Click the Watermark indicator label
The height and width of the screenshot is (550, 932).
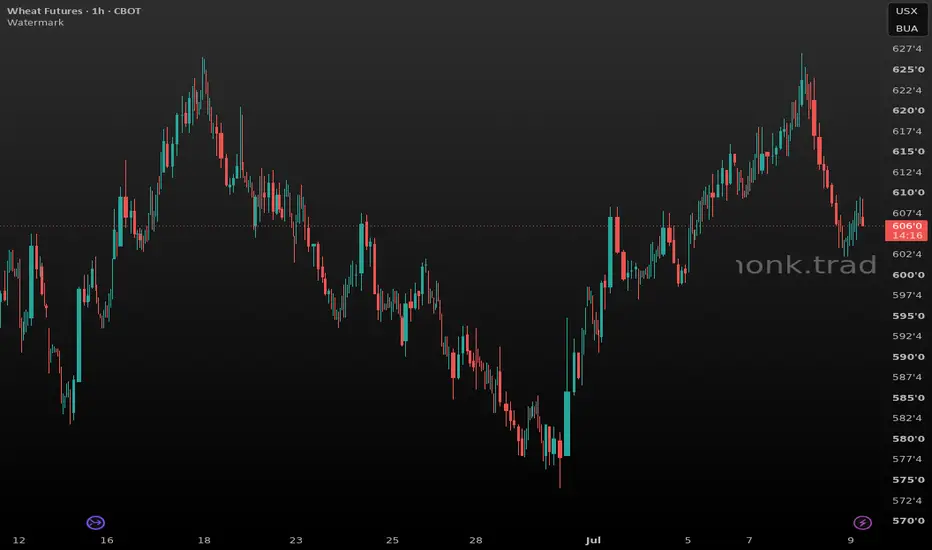(x=36, y=23)
